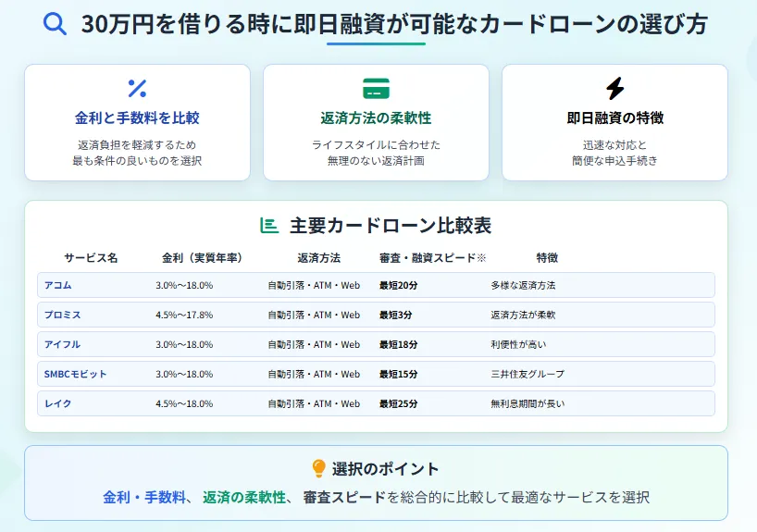Click the page title about 30万円 card loans
Image resolution: width=757 pixels, height=532 pixels.
click(394, 24)
